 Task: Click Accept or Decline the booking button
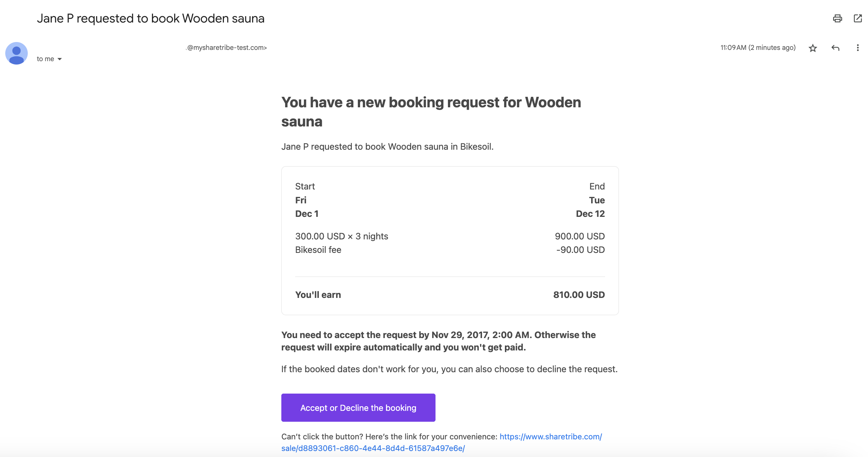pyautogui.click(x=358, y=407)
